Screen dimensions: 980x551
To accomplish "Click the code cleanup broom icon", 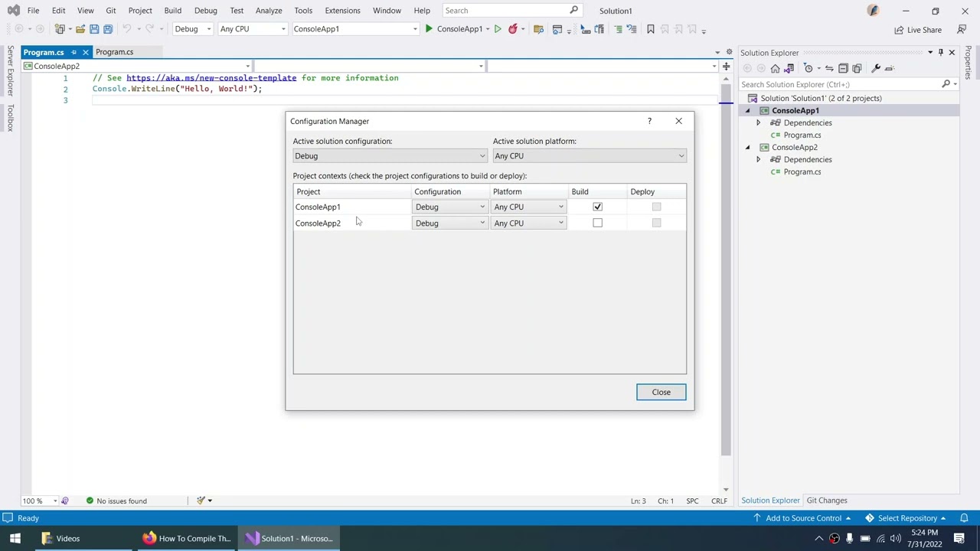I will pyautogui.click(x=201, y=500).
